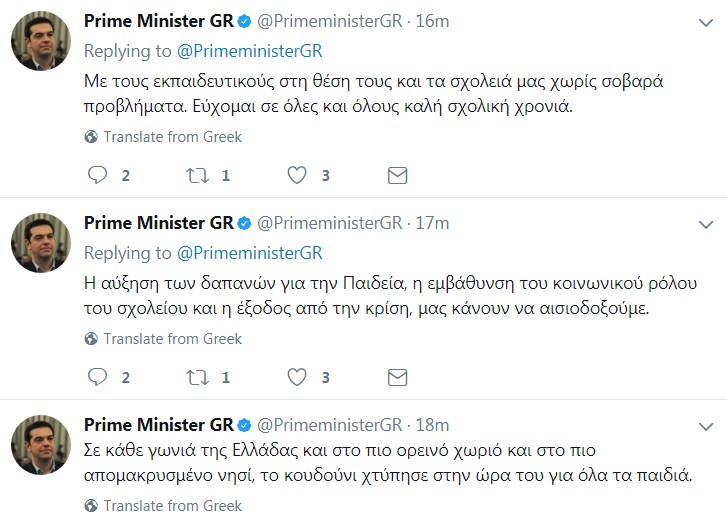Open the Prime Minister GR name on the 17m tweet

coord(158,223)
